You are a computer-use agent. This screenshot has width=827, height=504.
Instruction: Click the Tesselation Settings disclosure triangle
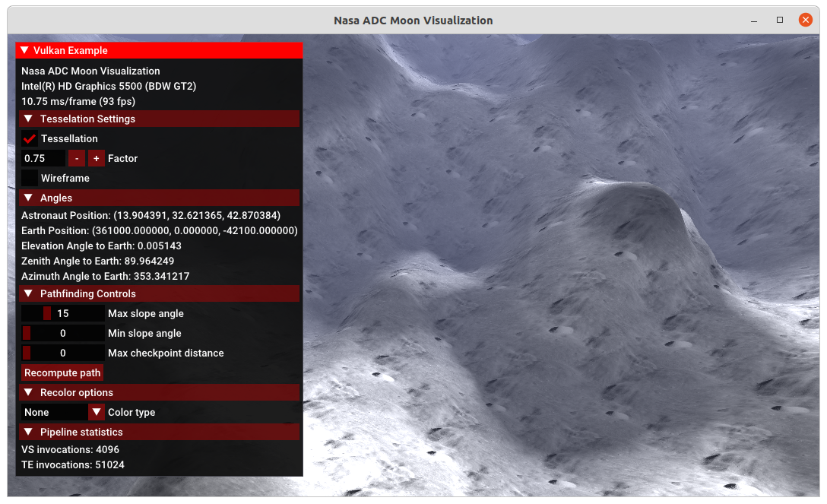(29, 119)
